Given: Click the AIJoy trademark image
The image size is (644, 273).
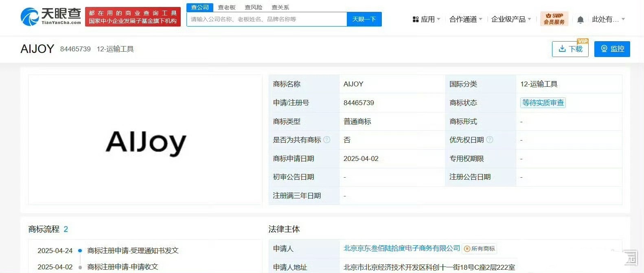Looking at the screenshot, I should (145, 140).
